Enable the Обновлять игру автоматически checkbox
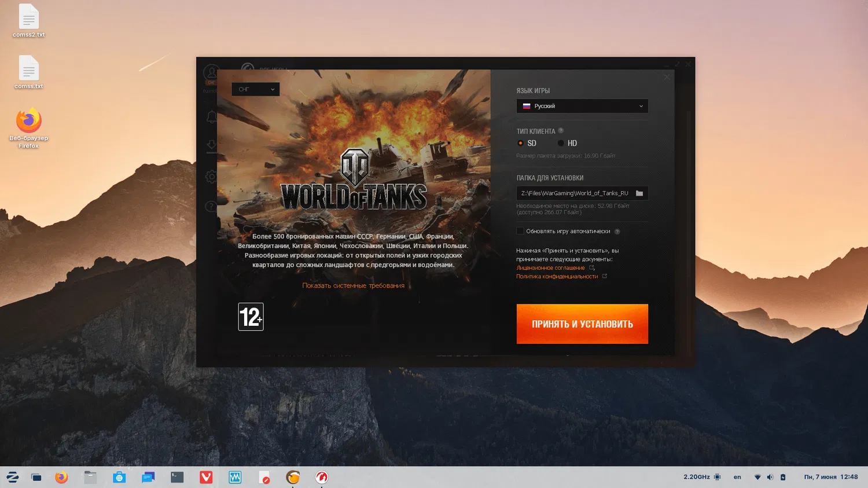868x488 pixels. [520, 231]
